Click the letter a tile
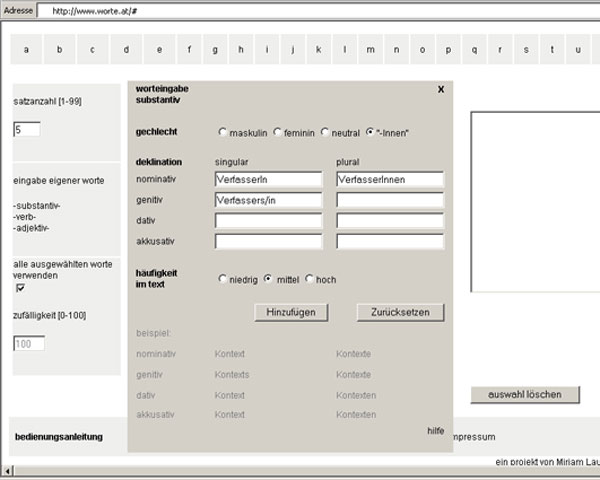The height and width of the screenshot is (480, 600). coord(27,49)
